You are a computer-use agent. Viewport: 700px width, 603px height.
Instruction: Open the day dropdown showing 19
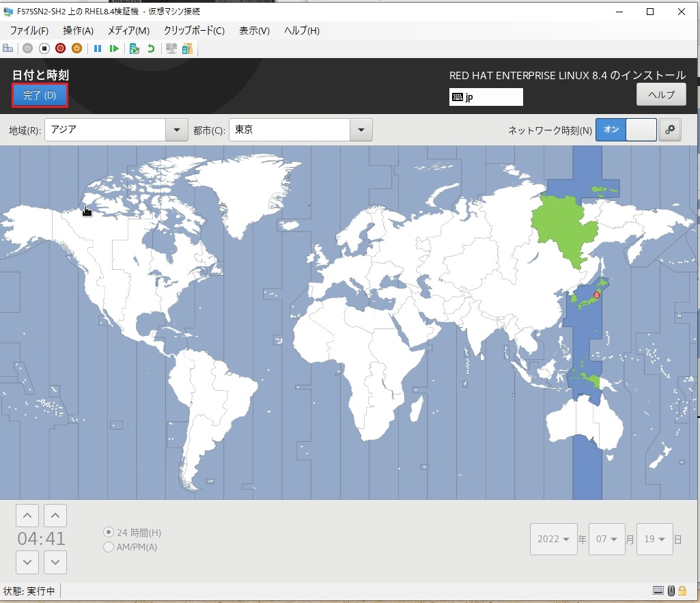click(654, 539)
